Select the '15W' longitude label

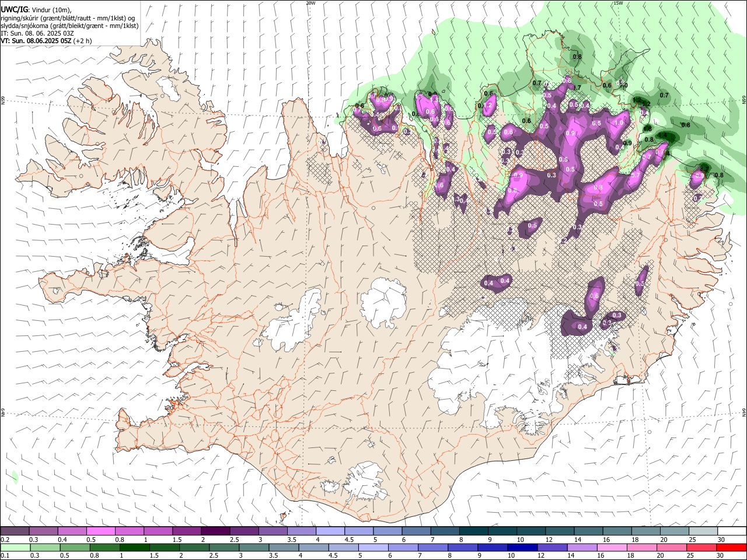pos(618,3)
